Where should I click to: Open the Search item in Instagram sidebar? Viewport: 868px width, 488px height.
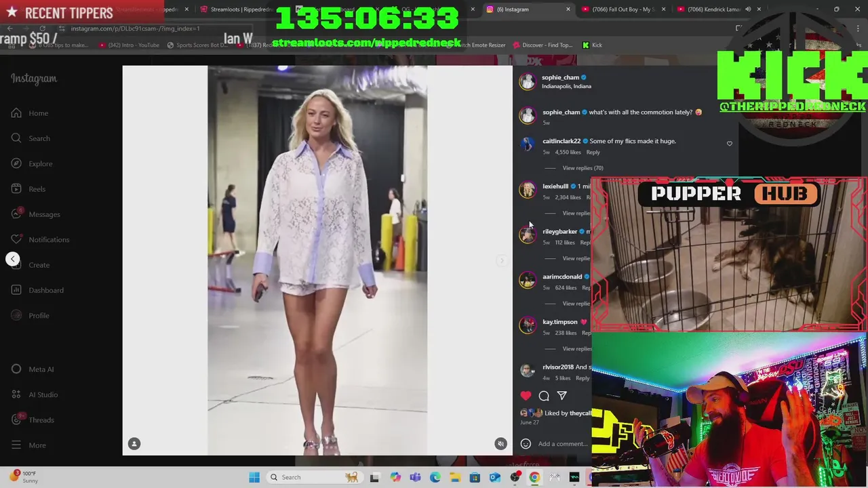click(31, 138)
